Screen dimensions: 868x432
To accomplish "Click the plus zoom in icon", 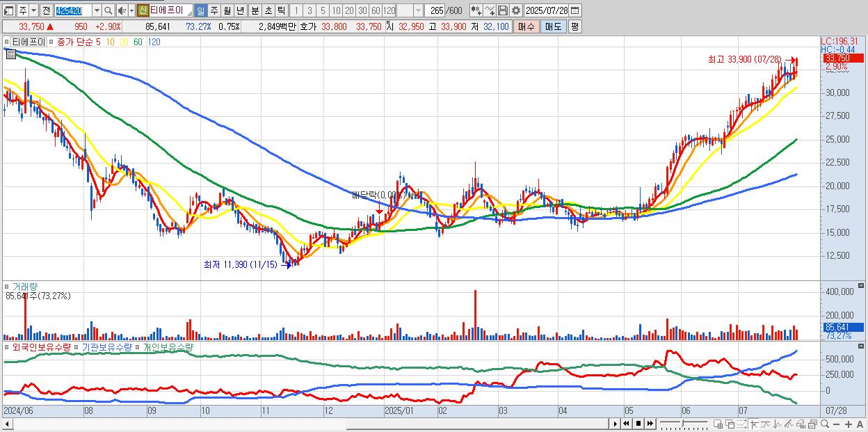I will click(x=848, y=424).
